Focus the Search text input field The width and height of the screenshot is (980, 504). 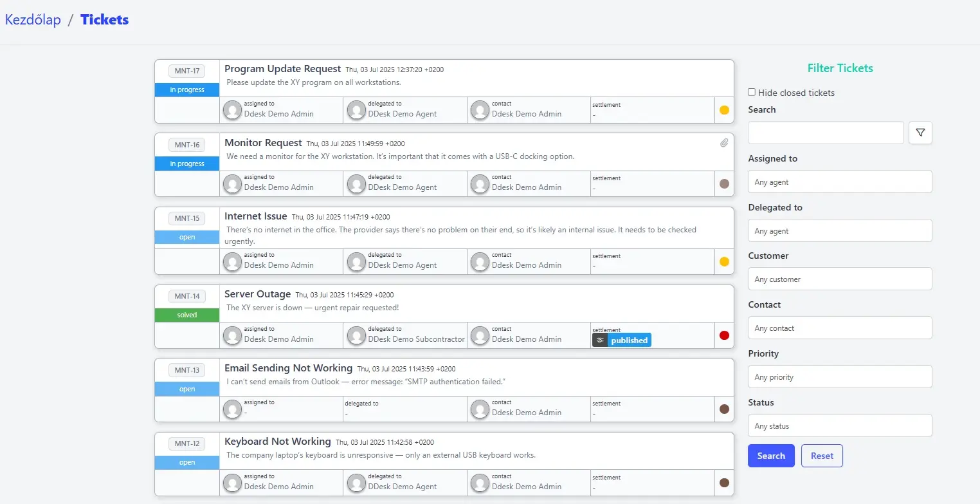(825, 133)
